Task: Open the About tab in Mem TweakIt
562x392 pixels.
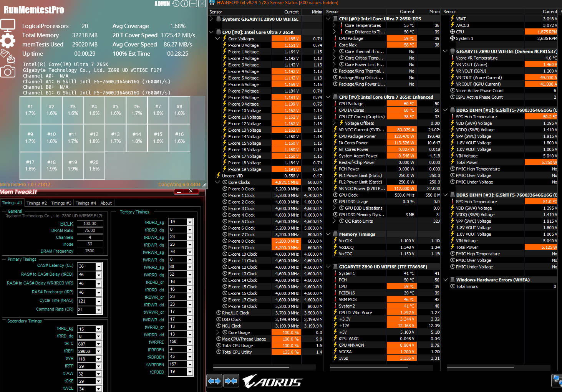Action: point(106,203)
